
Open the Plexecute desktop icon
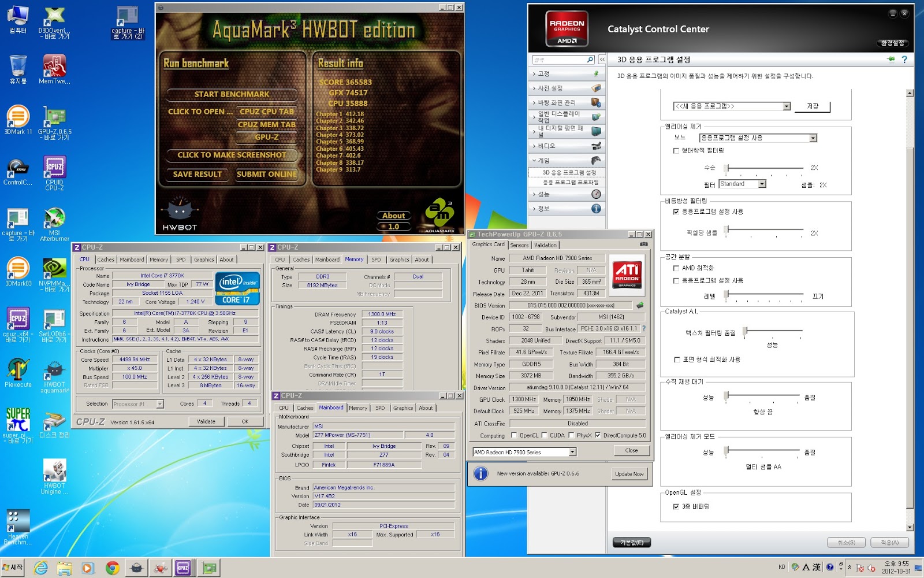(18, 373)
